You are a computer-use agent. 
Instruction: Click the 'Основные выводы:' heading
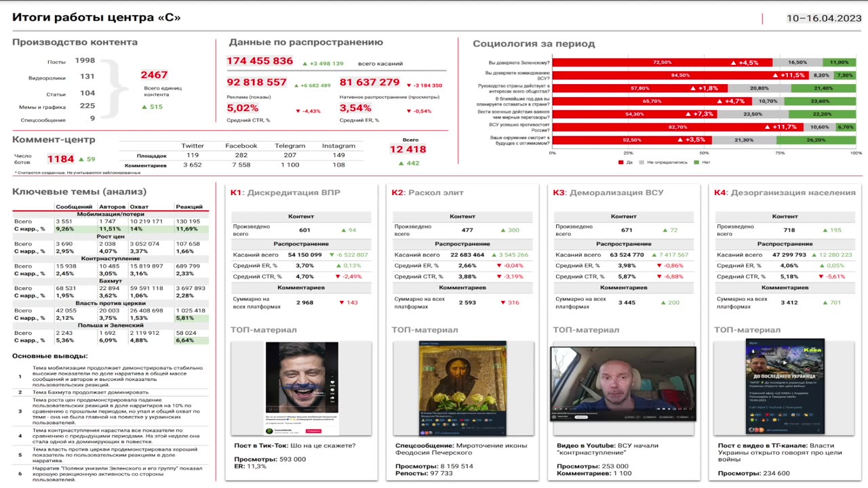point(50,356)
